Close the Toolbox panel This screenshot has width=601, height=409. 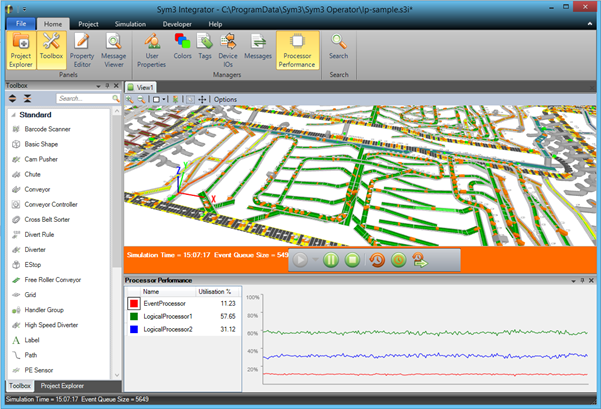click(117, 86)
